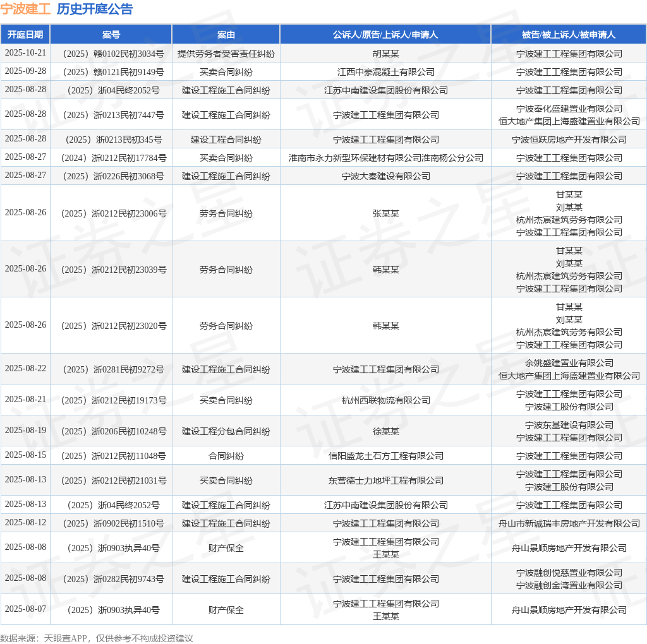Click date cell 2025-08-19
647x644 pixels.
tap(25, 430)
